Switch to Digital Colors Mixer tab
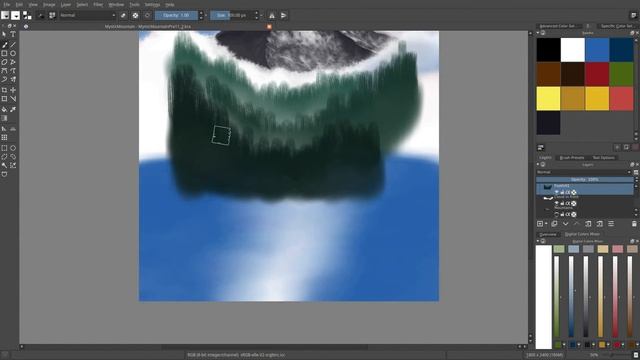 pos(582,234)
